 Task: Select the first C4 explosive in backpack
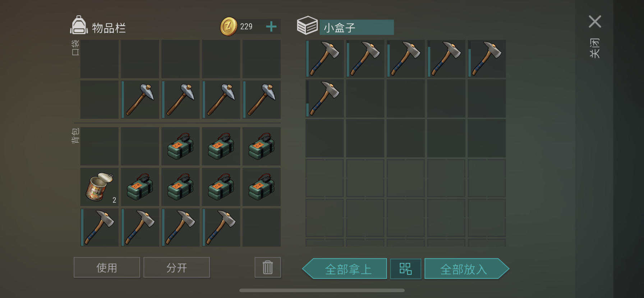coord(180,146)
